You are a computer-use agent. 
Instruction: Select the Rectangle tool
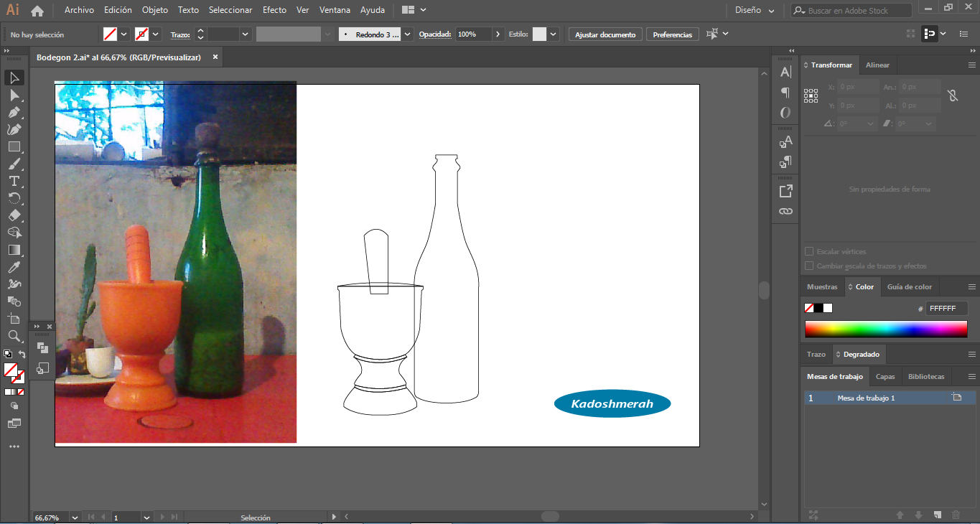(x=14, y=146)
